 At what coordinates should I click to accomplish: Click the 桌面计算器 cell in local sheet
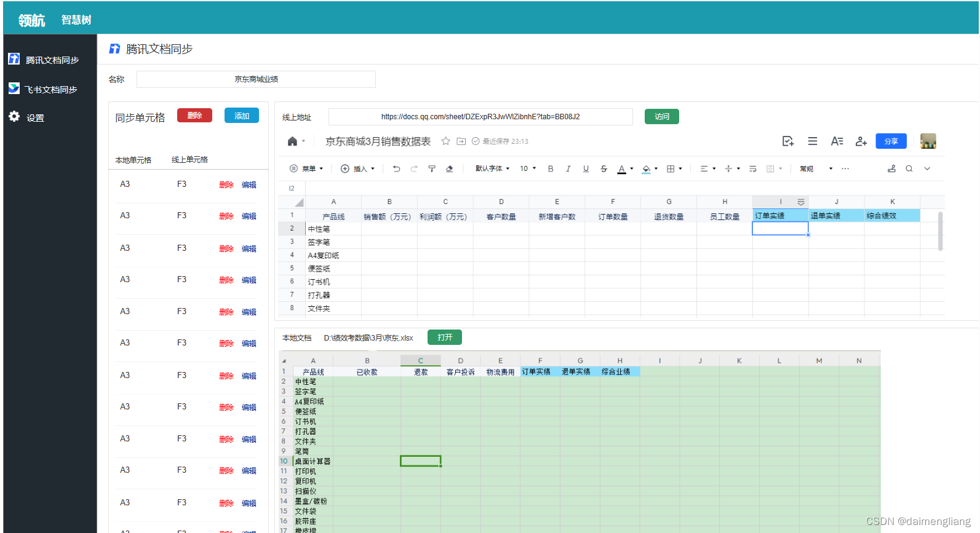click(x=313, y=461)
